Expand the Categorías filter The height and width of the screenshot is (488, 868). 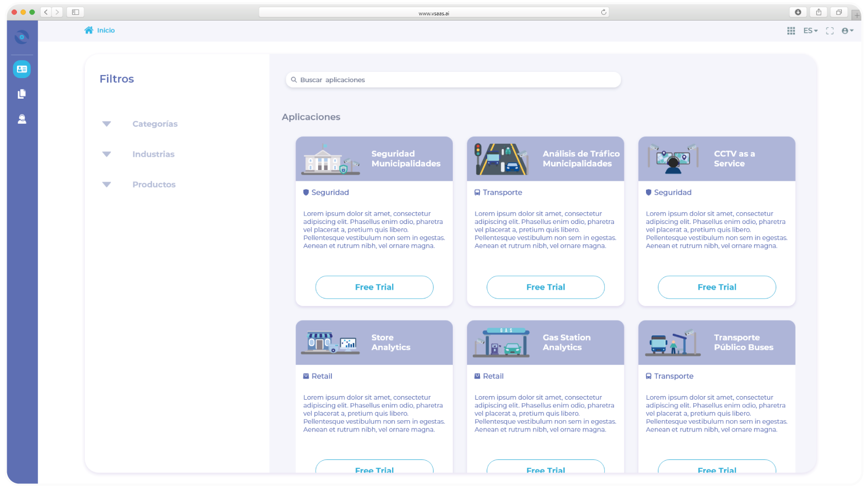pyautogui.click(x=107, y=124)
